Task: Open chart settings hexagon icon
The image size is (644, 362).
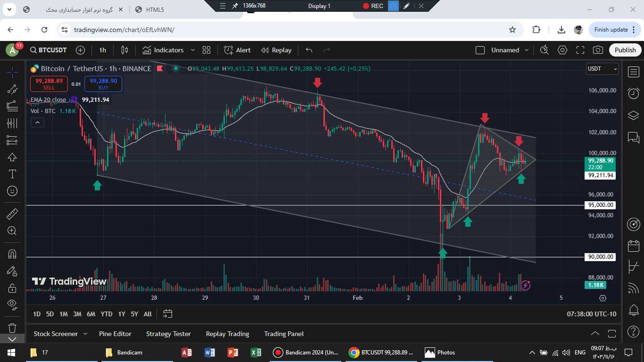Action: (x=562, y=50)
